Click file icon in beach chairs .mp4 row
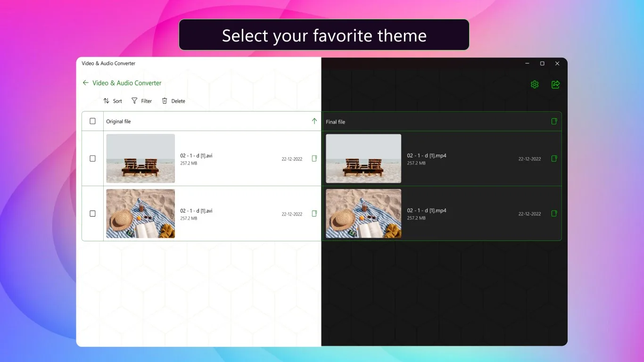Viewport: 644px width, 362px height. (554, 158)
